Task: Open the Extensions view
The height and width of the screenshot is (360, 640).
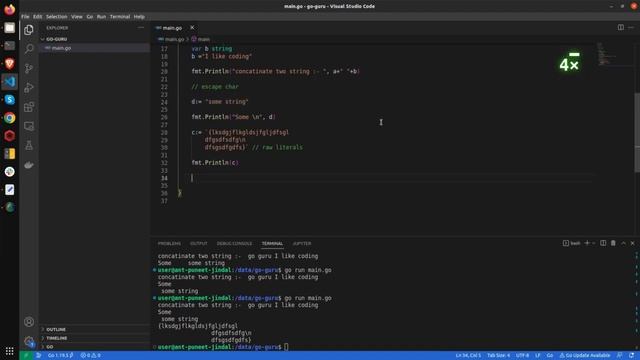Action: tap(29, 107)
